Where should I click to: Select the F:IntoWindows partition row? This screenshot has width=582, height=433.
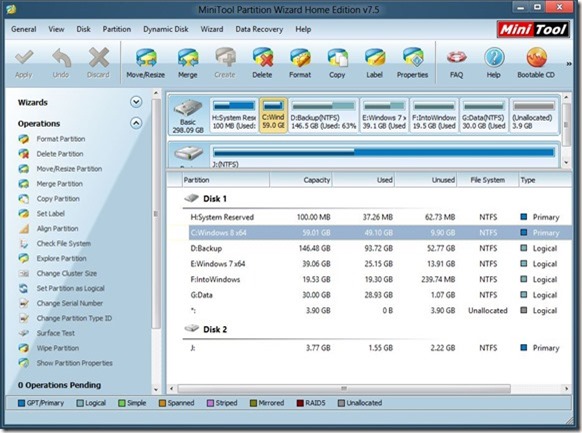380,279
